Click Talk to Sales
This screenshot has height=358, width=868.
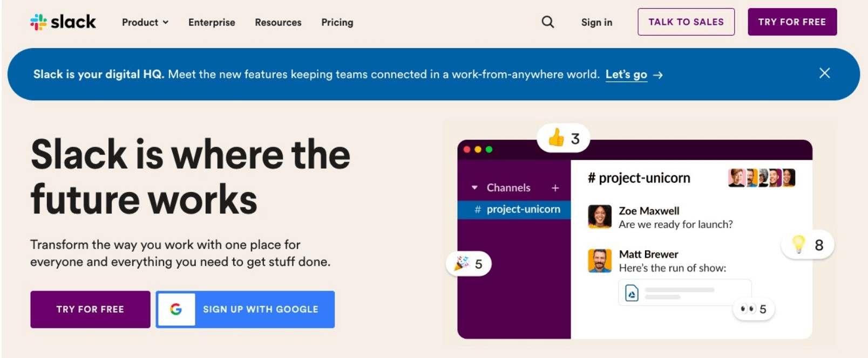[x=686, y=22]
